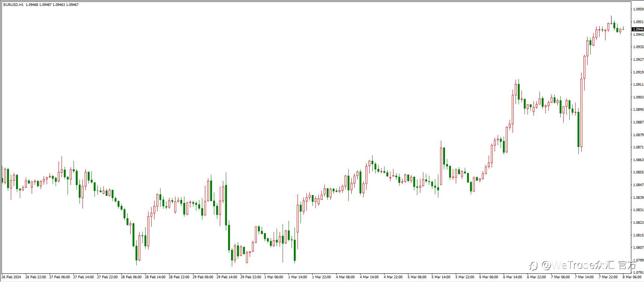Click the 1.0815 price scale label
This screenshot has height=282, width=644.
[638, 235]
